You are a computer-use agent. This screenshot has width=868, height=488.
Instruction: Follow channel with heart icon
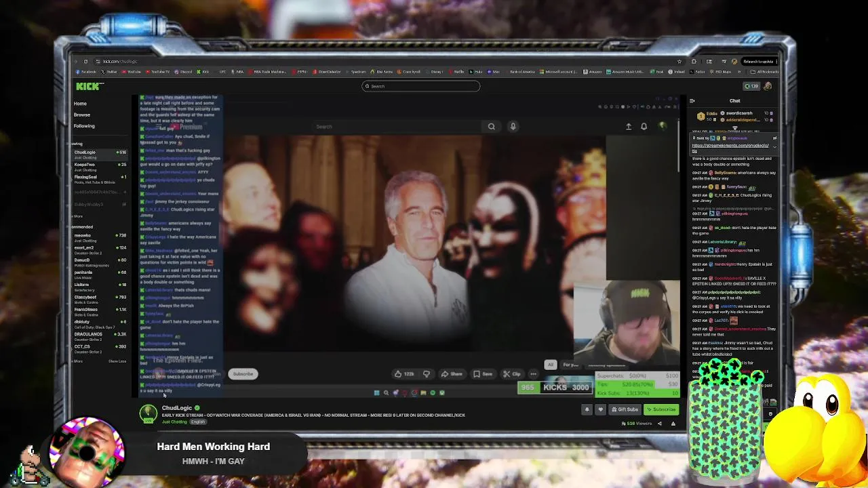(600, 409)
